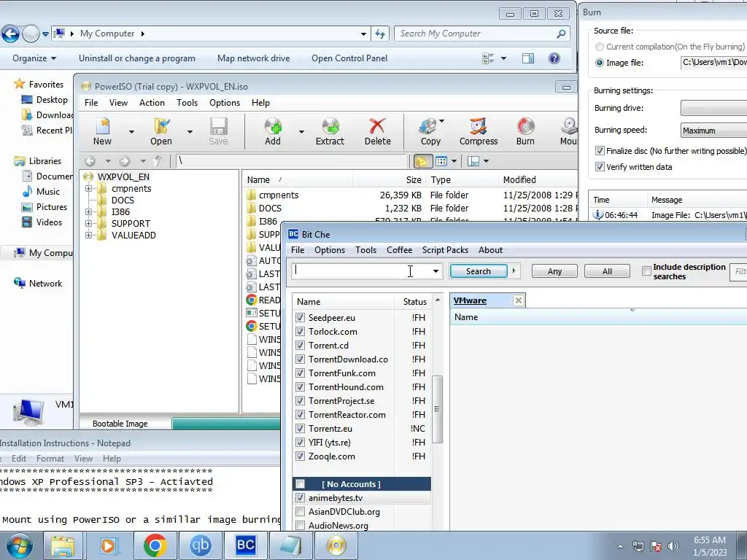
Task: Click the All button in Bit Che
Action: click(607, 271)
